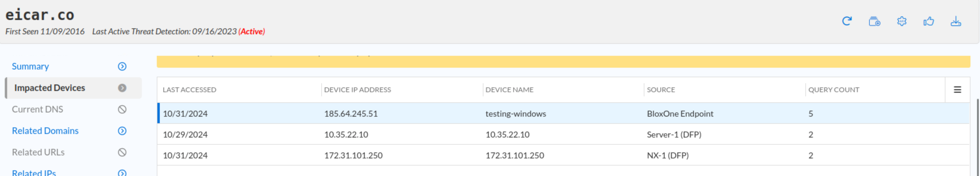This screenshot has width=980, height=176.
Task: Open the Related IPs section
Action: [x=34, y=173]
